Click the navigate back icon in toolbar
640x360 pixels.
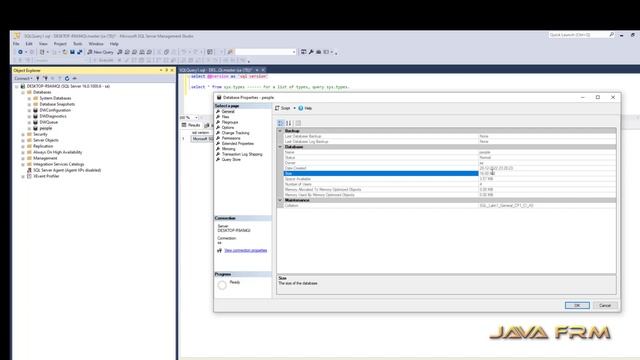coord(20,52)
